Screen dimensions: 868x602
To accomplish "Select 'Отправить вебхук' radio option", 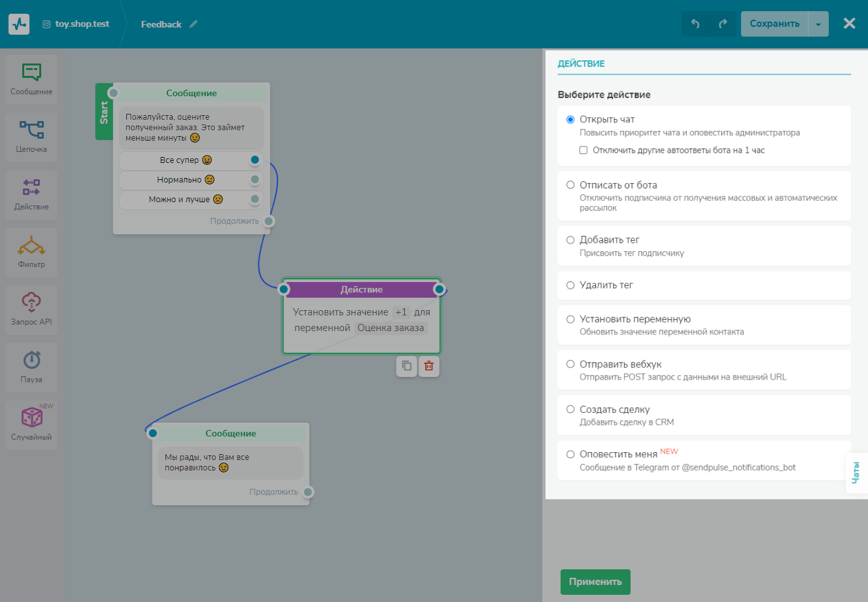I will tap(570, 364).
